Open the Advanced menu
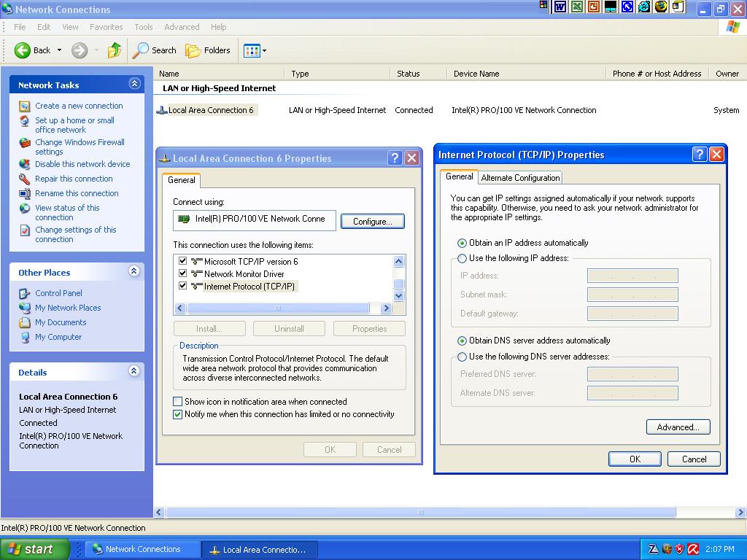 pos(182,27)
